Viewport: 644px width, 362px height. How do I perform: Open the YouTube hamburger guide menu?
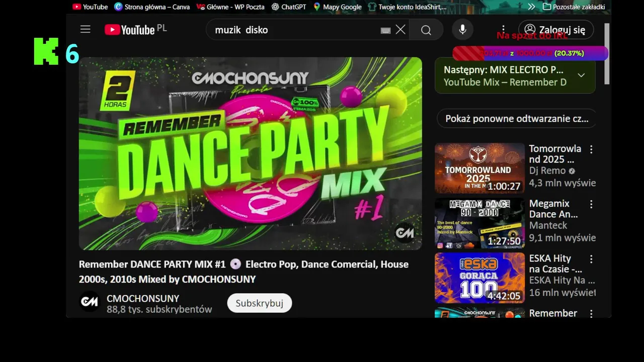pos(86,30)
